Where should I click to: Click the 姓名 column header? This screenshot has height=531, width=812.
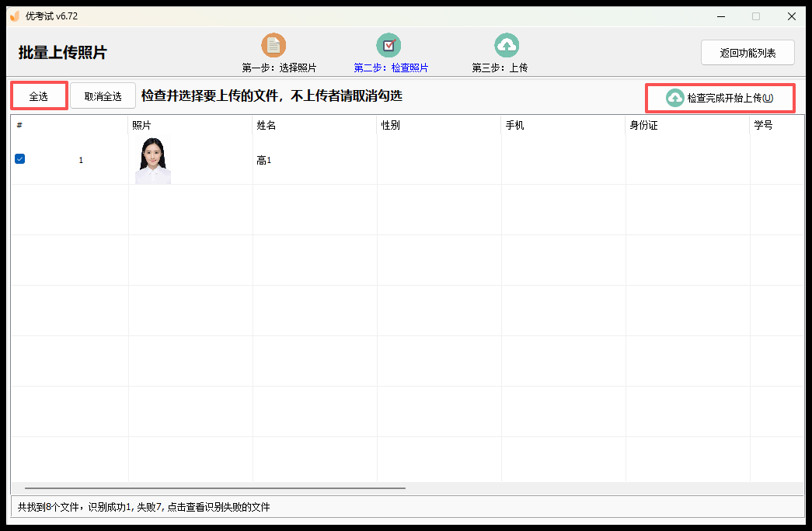tap(315, 125)
